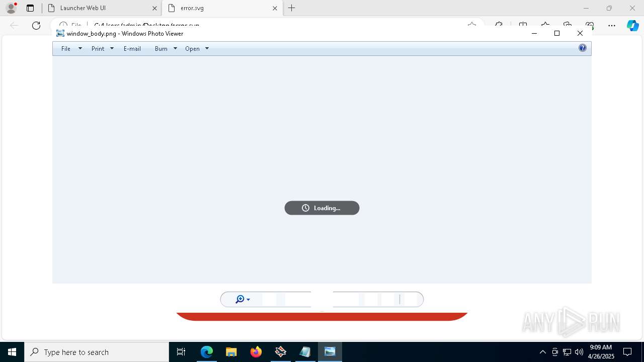Click the red diamond app on taskbar
The image size is (644, 362).
pyautogui.click(x=281, y=352)
